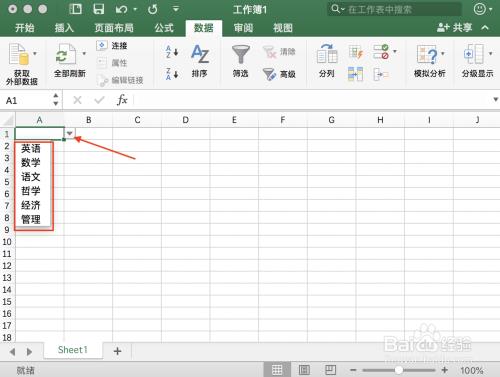Expand Undo history dropdown arrow
The image size is (500, 377).
[x=135, y=9]
